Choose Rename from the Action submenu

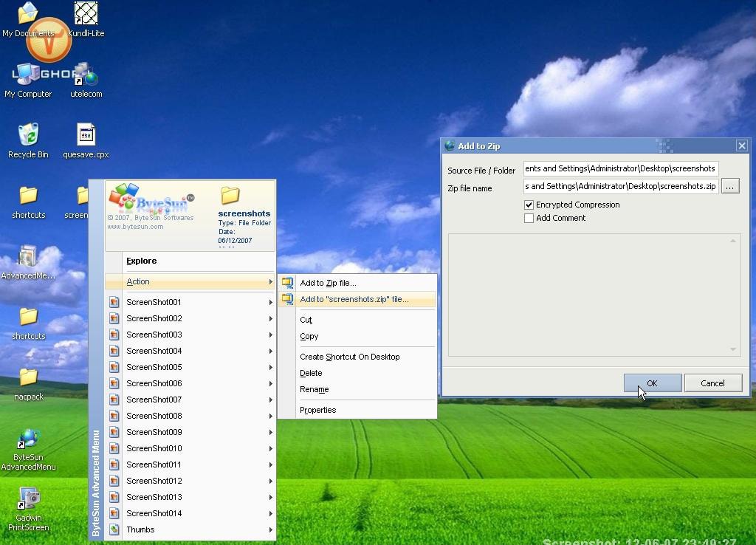pyautogui.click(x=357, y=390)
